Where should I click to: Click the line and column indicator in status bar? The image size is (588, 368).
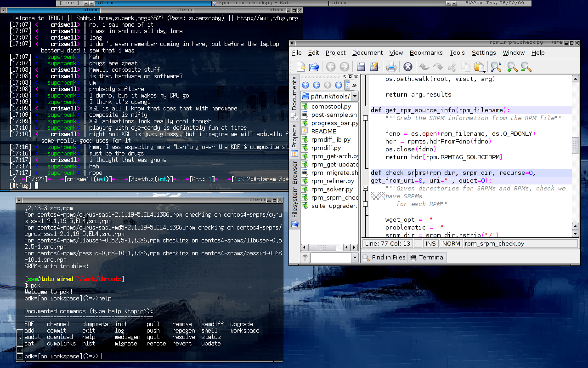coord(387,244)
